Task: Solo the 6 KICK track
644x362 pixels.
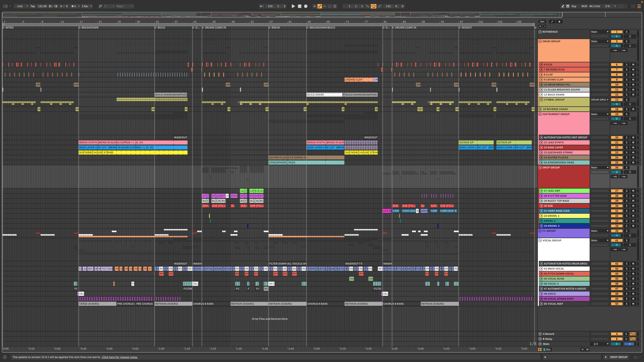Action: [627, 65]
